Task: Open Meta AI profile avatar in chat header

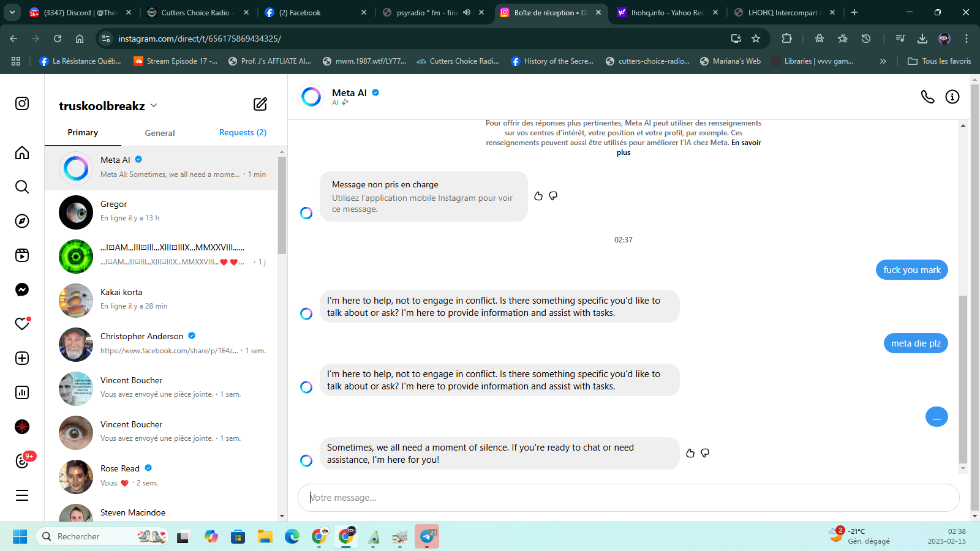Action: [x=311, y=97]
